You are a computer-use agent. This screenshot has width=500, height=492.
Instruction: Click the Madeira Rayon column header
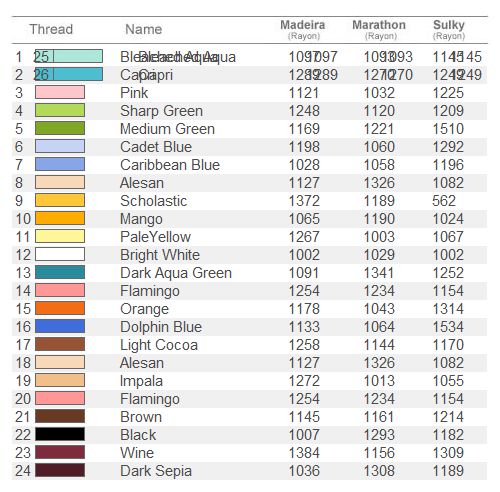(303, 29)
